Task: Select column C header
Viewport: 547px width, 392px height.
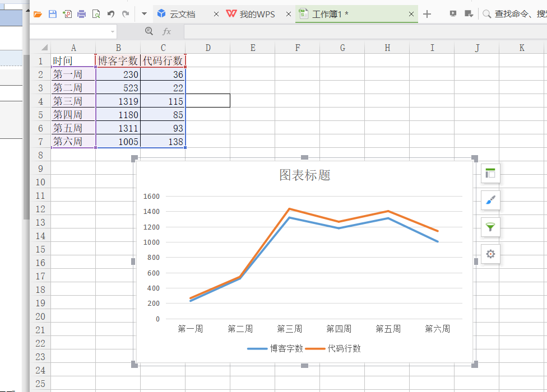Action: tap(163, 48)
